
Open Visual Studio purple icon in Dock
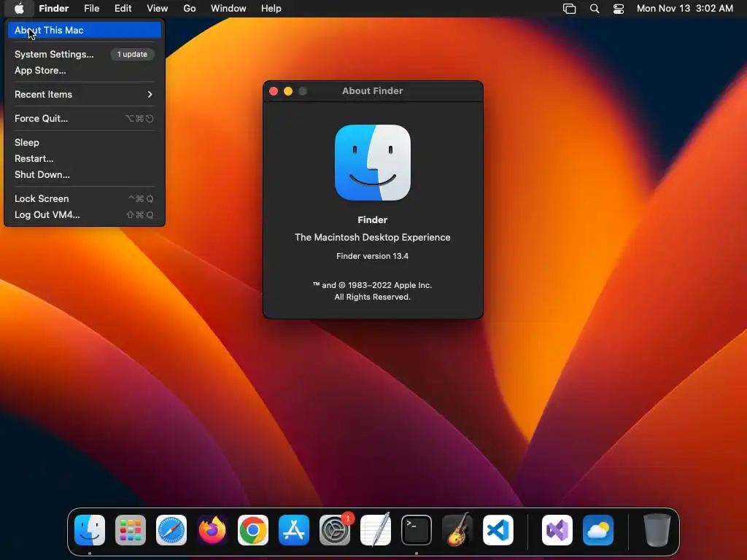[x=557, y=530]
